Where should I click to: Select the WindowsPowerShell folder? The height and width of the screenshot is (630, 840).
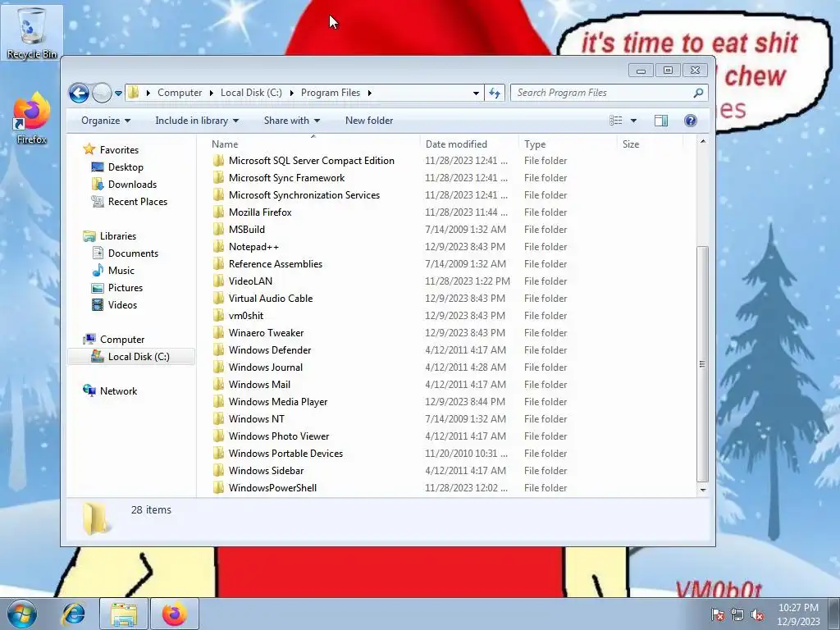272,488
